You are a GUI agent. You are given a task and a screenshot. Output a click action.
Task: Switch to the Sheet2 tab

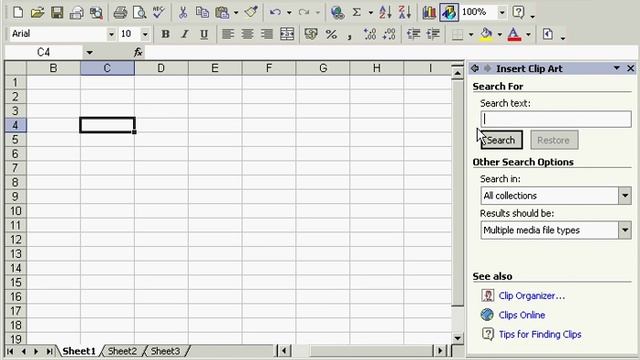pos(122,351)
